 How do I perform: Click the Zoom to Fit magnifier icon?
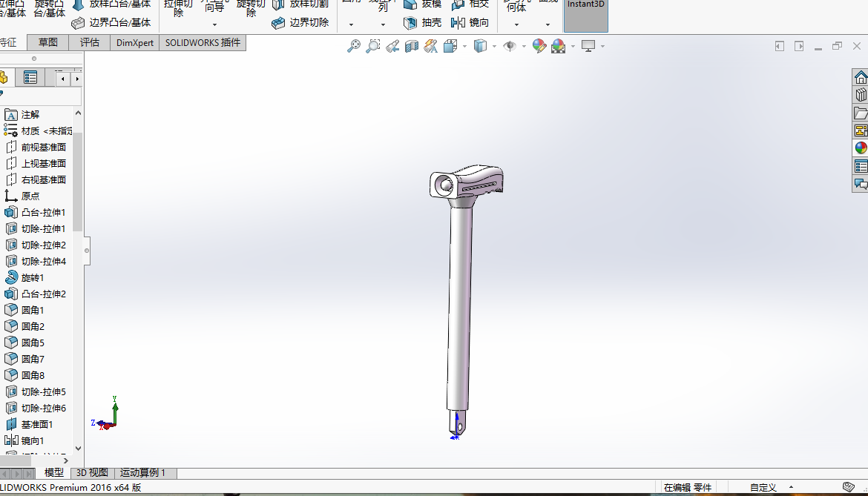click(354, 46)
